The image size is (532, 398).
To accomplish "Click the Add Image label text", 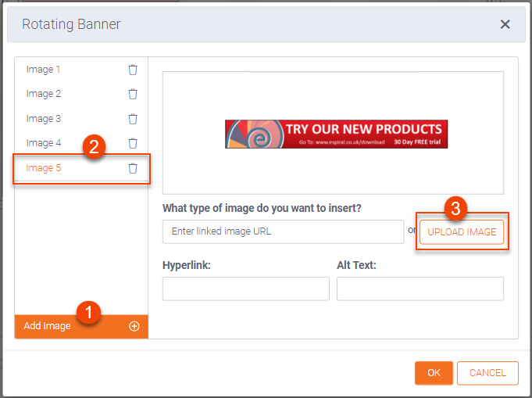I will click(47, 326).
